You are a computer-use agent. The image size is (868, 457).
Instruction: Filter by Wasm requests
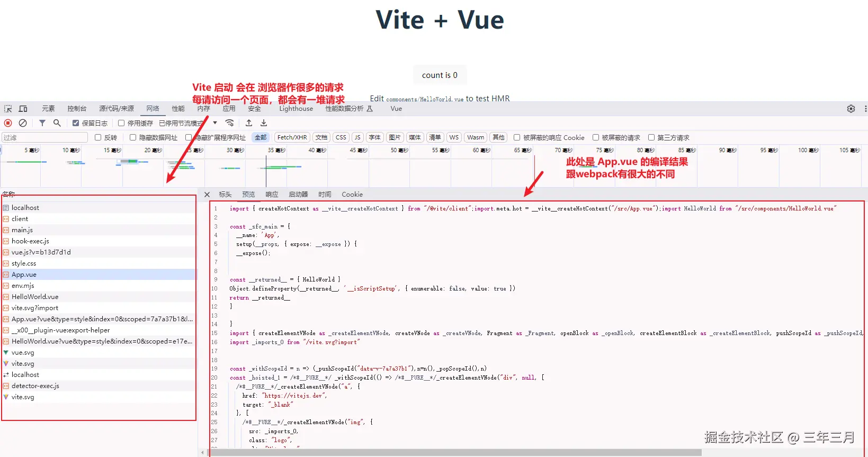[476, 137]
